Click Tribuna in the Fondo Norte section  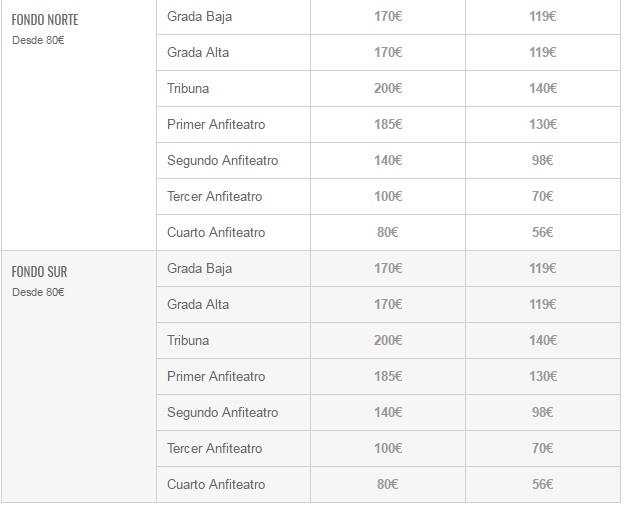coord(188,88)
